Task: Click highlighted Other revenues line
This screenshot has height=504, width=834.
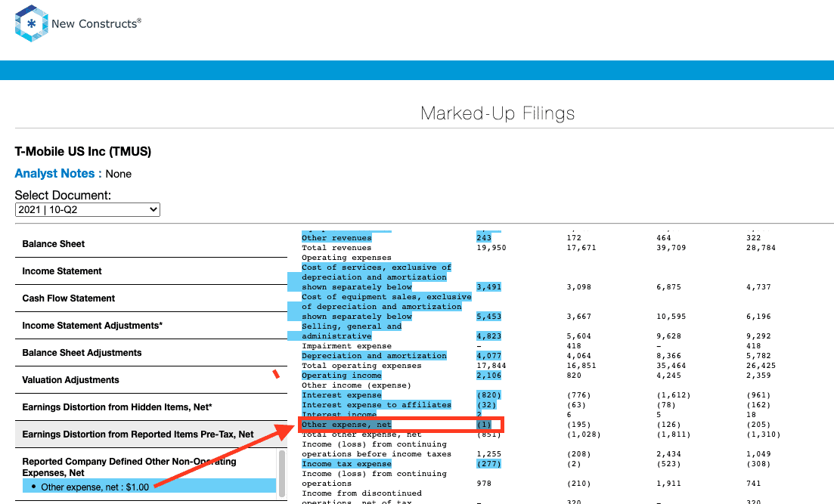Action: (336, 238)
